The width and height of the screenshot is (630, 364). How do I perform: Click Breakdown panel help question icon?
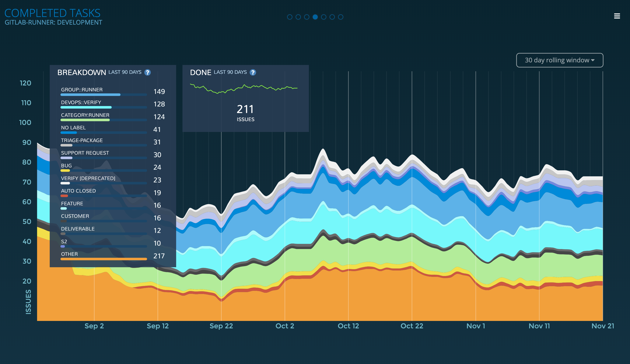click(147, 73)
